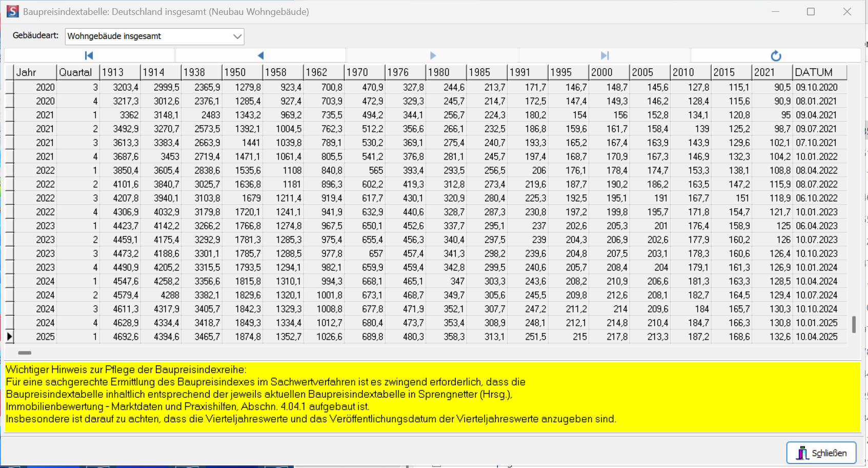868x468 pixels.
Task: Select the current row indicator for 2025
Action: pos(9,337)
